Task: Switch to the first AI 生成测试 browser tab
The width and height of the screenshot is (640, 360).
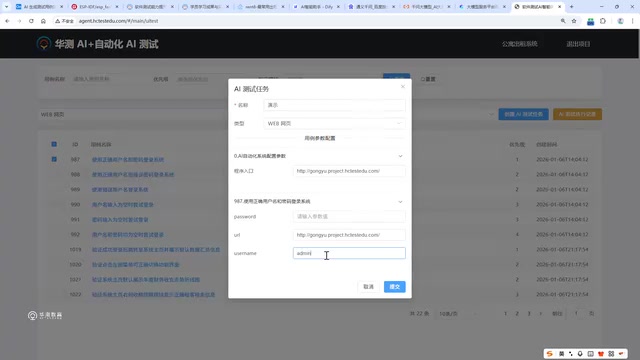Action: pyautogui.click(x=39, y=7)
